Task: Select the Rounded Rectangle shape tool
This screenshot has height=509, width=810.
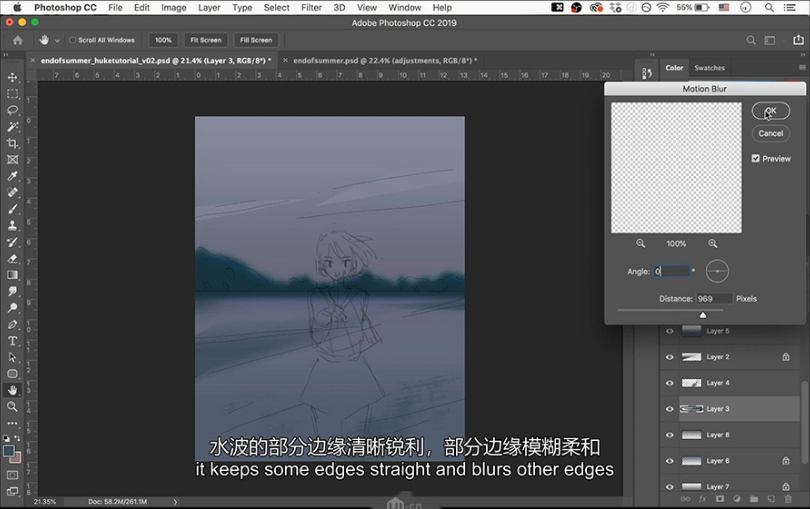Action: 12,374
